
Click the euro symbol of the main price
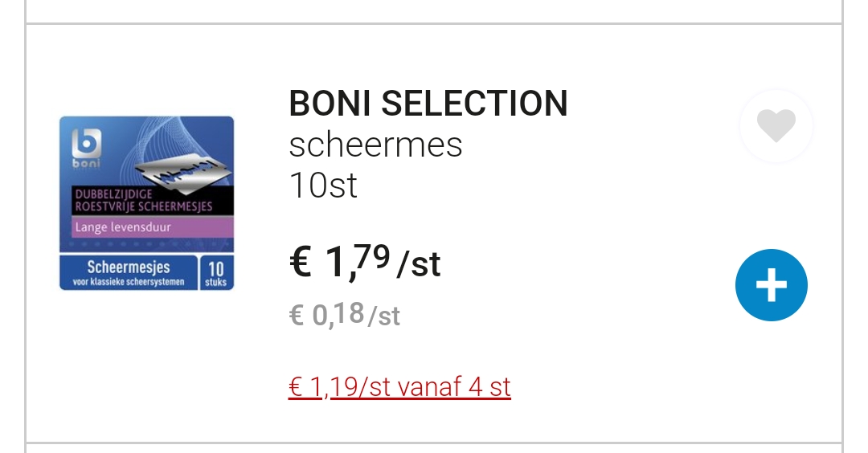point(301,263)
